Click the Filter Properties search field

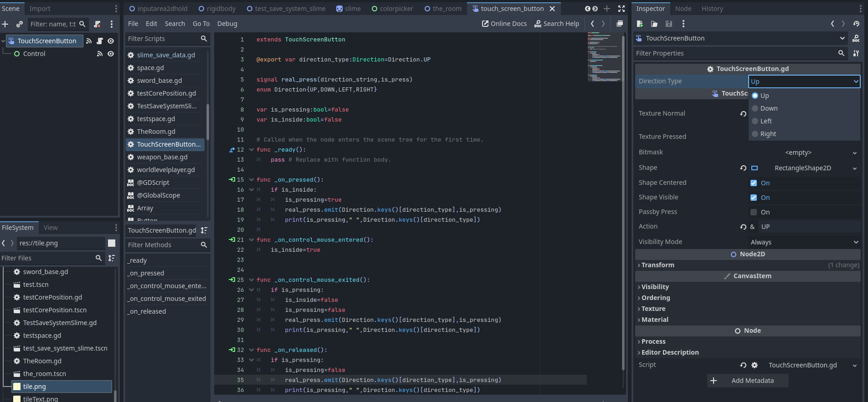(x=735, y=53)
